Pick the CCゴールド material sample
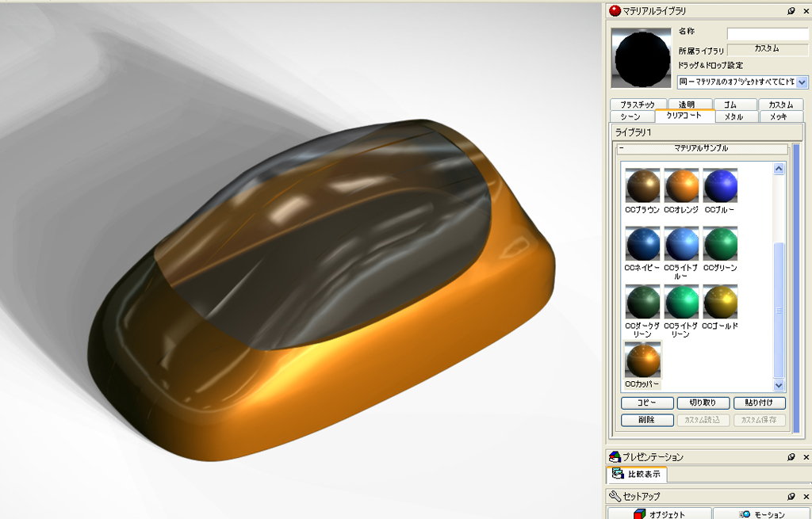Image resolution: width=812 pixels, height=519 pixels. click(720, 303)
